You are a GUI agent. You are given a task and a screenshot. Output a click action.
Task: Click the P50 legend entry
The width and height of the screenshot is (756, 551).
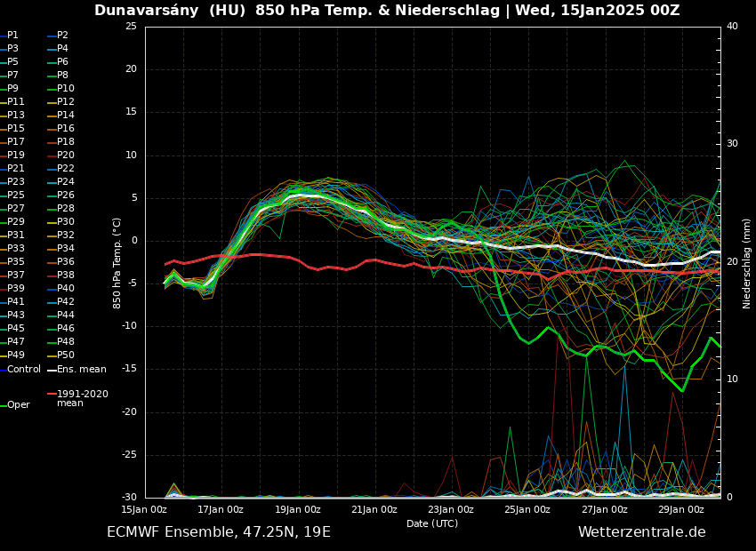click(x=66, y=355)
